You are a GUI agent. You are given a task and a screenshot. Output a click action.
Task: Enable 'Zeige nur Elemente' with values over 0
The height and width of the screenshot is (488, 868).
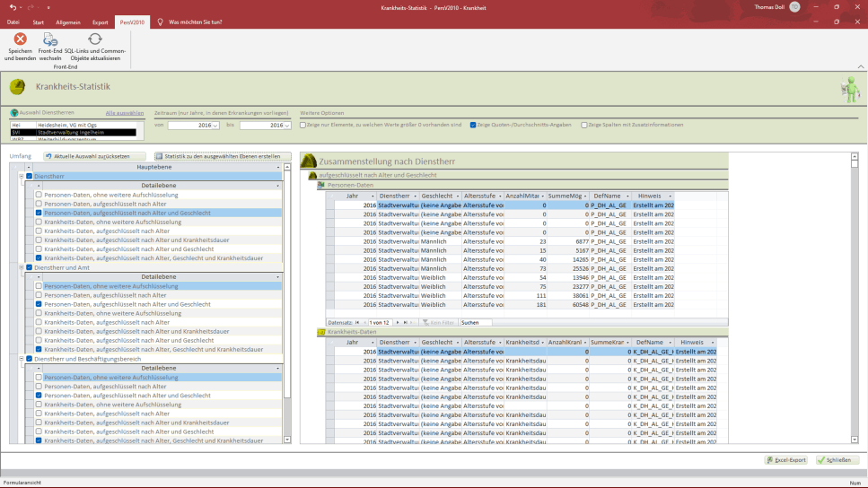[302, 125]
